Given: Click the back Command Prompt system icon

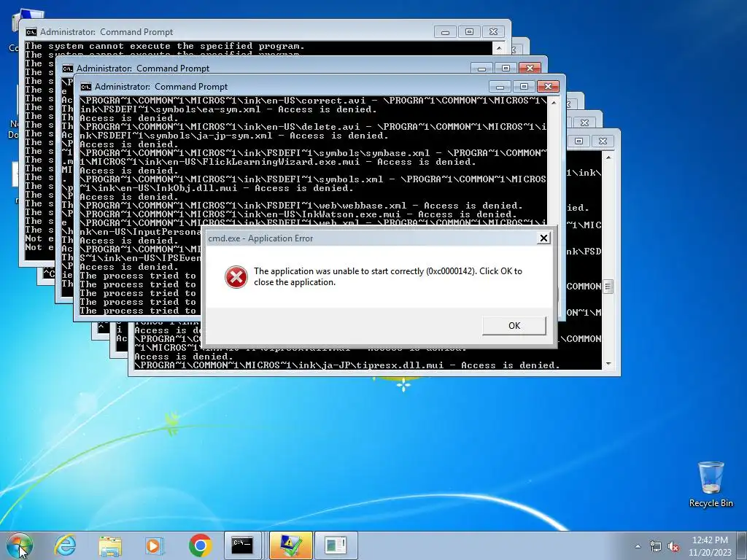Looking at the screenshot, I should pyautogui.click(x=31, y=32).
